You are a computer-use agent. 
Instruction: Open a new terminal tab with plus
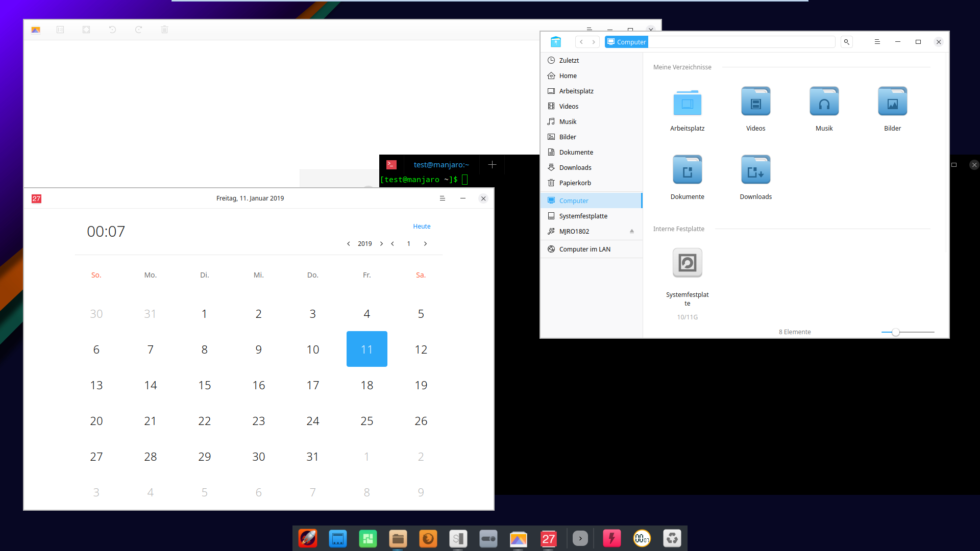pyautogui.click(x=492, y=164)
